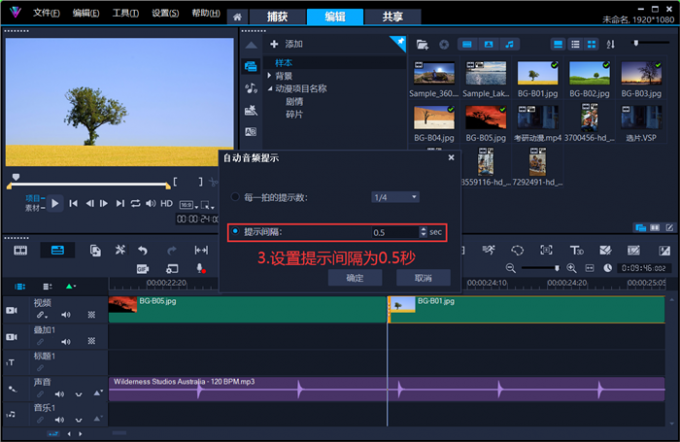Open the 文件(F) menu
The height and width of the screenshot is (442, 680).
[46, 13]
